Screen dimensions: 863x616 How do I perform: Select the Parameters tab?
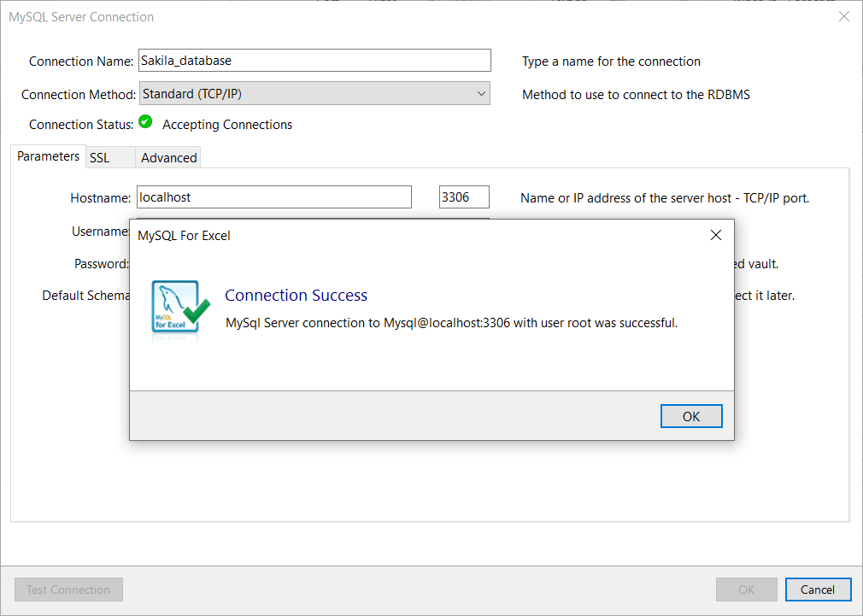[48, 156]
